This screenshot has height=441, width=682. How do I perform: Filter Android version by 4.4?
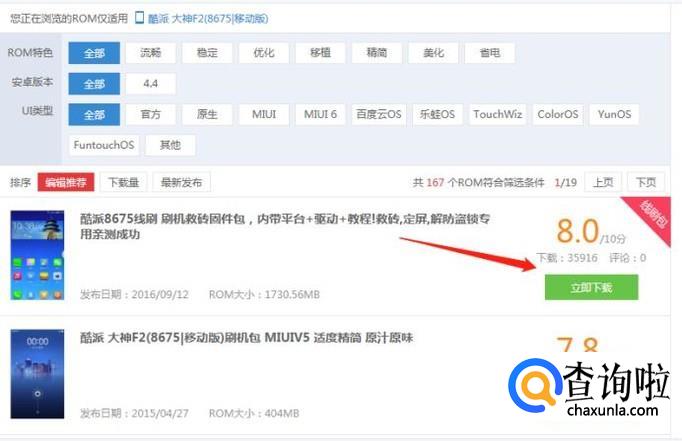click(x=150, y=84)
